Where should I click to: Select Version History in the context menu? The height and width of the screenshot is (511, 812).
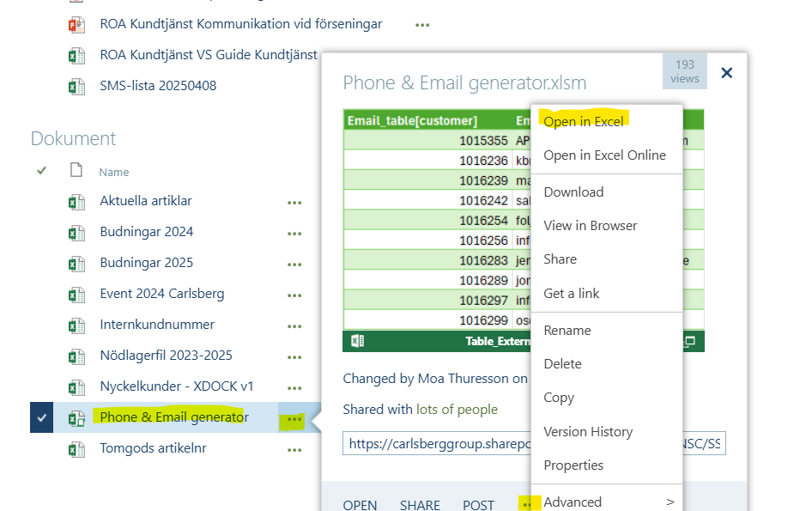click(x=588, y=431)
